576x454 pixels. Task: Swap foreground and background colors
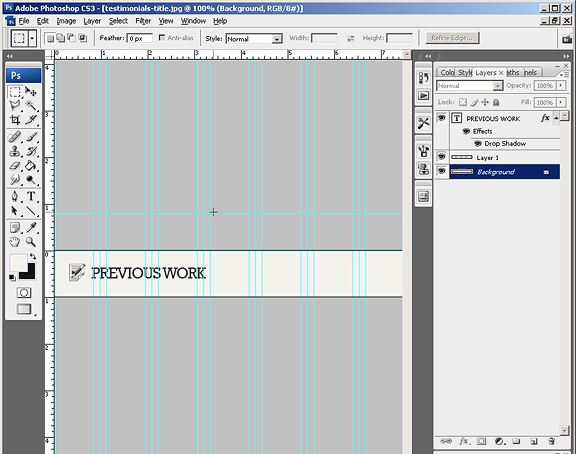[33, 256]
